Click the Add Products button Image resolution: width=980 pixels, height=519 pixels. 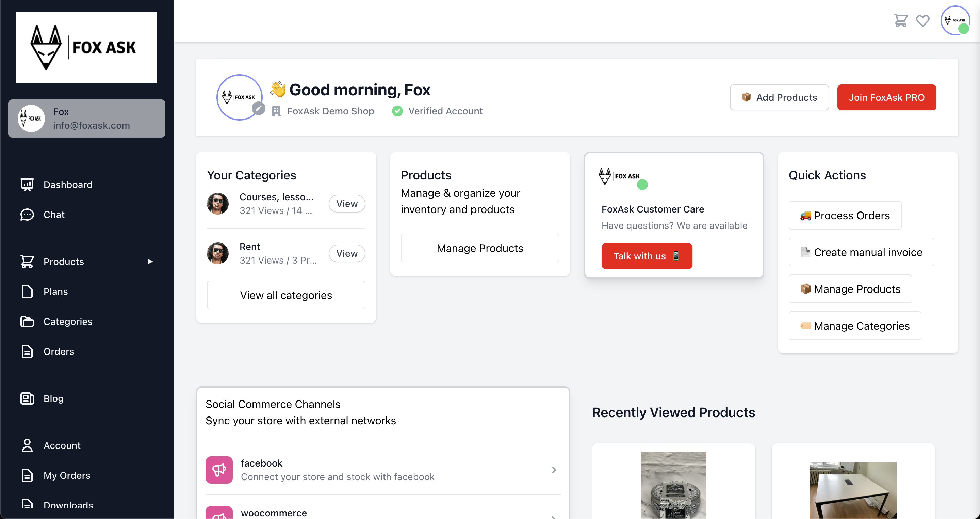pos(779,97)
